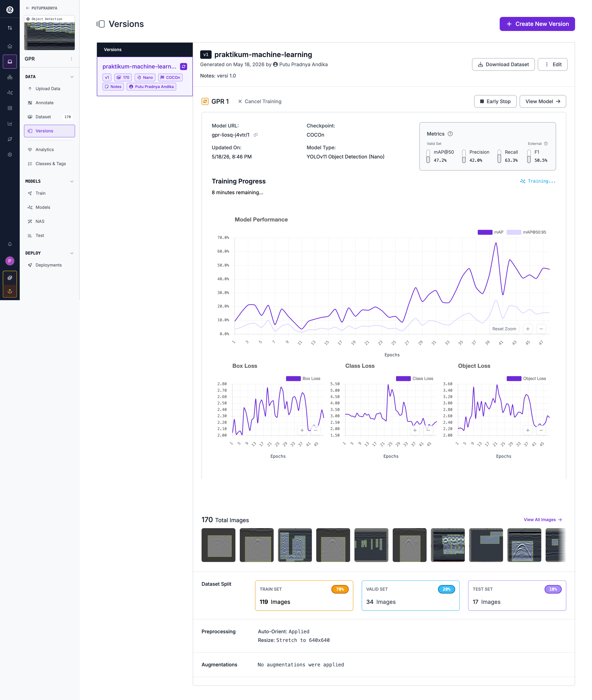Open the purple P profile avatar

(x=10, y=261)
